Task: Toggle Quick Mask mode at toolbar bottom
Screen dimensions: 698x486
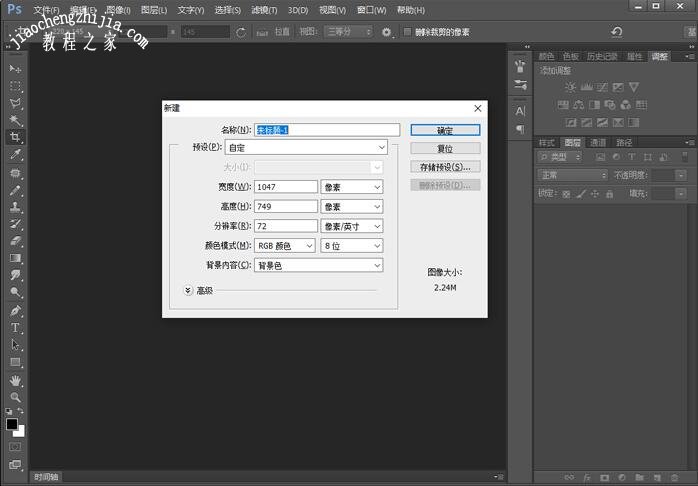Action: [15, 447]
